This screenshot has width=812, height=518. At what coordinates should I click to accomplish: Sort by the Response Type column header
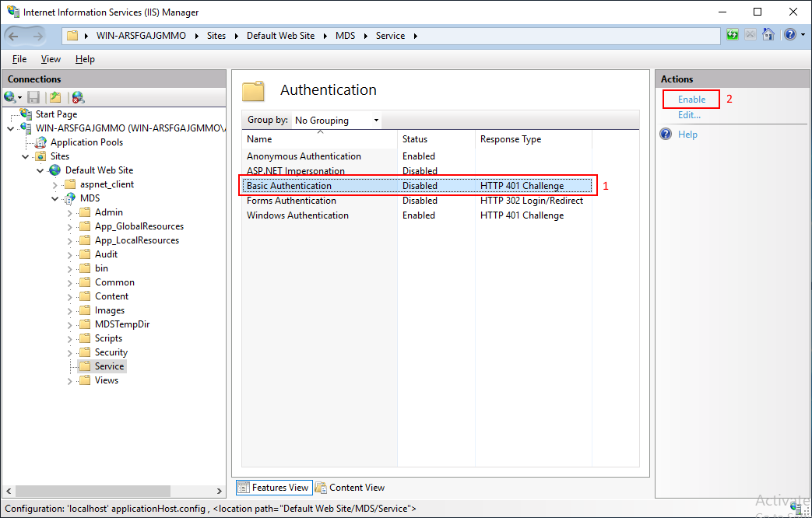point(533,139)
